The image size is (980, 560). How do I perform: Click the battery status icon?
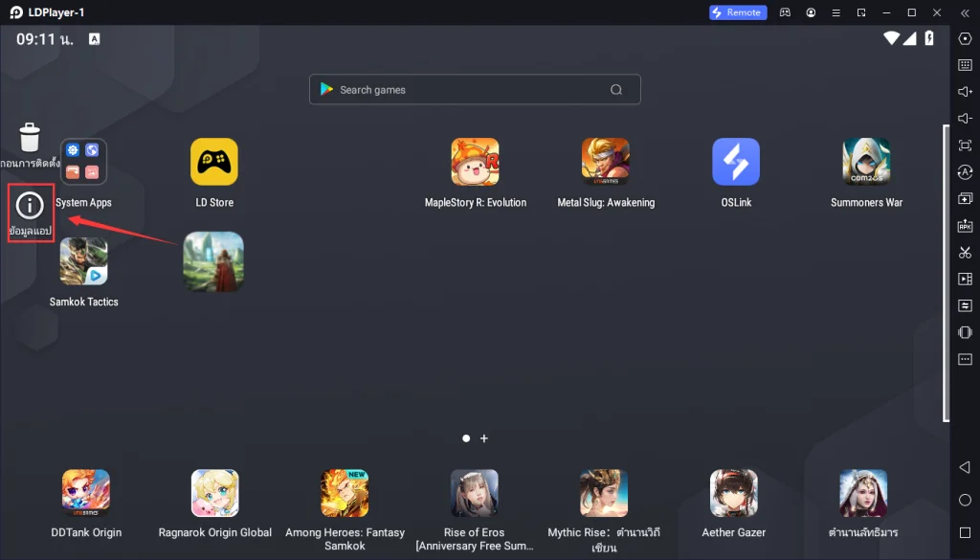[929, 38]
